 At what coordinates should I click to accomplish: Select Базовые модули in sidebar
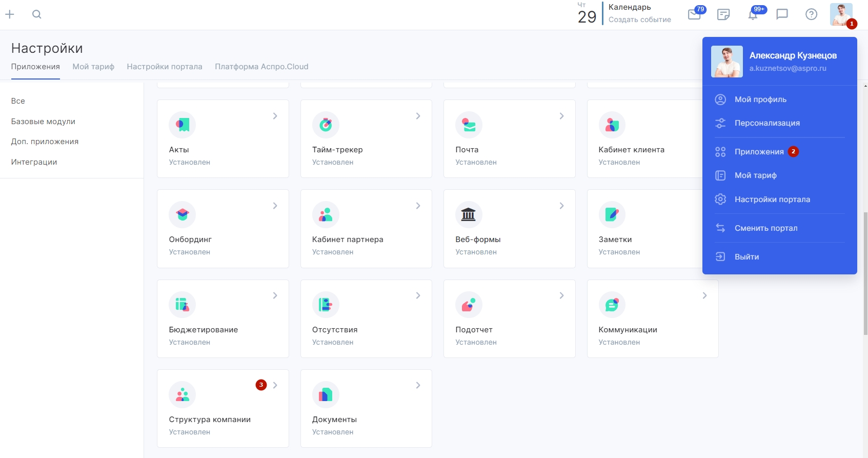[x=43, y=122]
